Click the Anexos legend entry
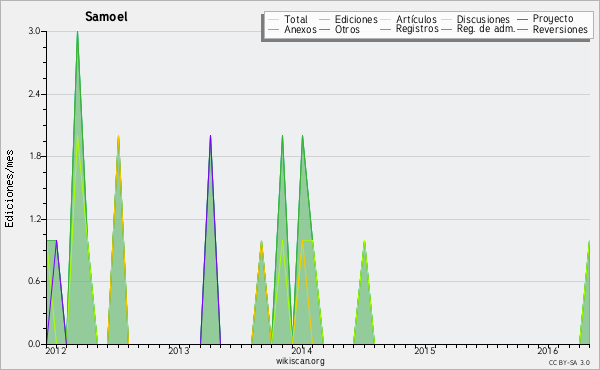The height and width of the screenshot is (370, 600). coord(292,29)
